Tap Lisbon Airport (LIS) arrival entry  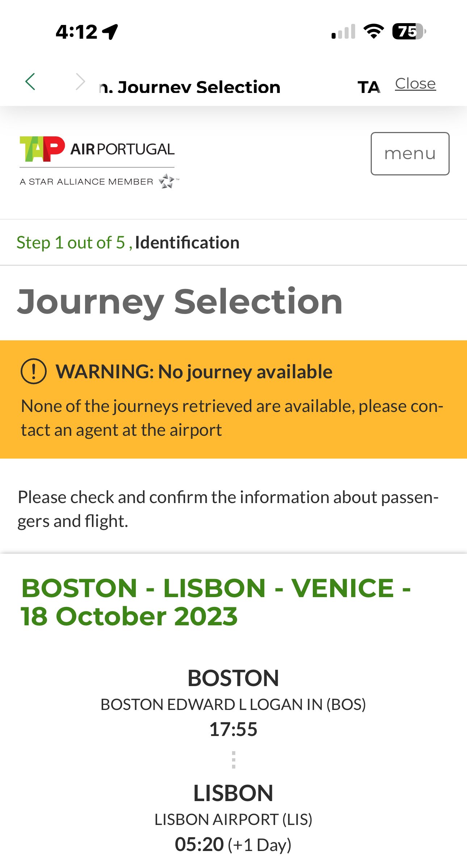tap(233, 820)
